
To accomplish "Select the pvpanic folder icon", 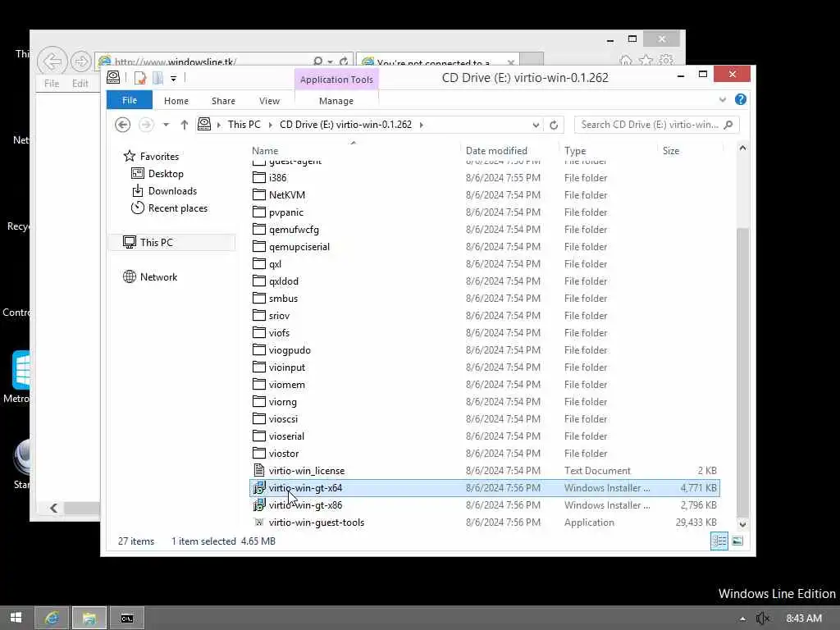I will pyautogui.click(x=258, y=212).
